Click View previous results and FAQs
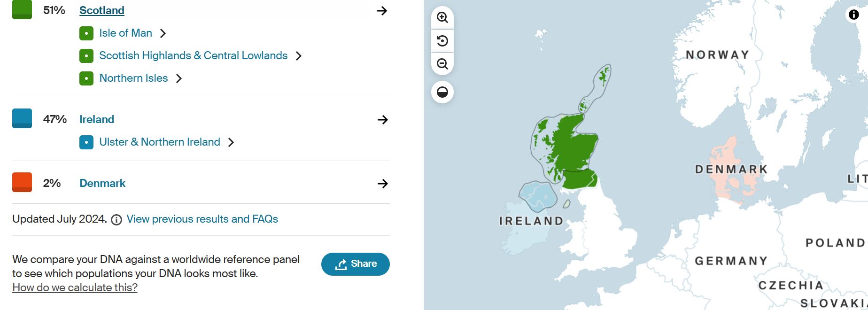Image resolution: width=868 pixels, height=310 pixels. coord(202,219)
